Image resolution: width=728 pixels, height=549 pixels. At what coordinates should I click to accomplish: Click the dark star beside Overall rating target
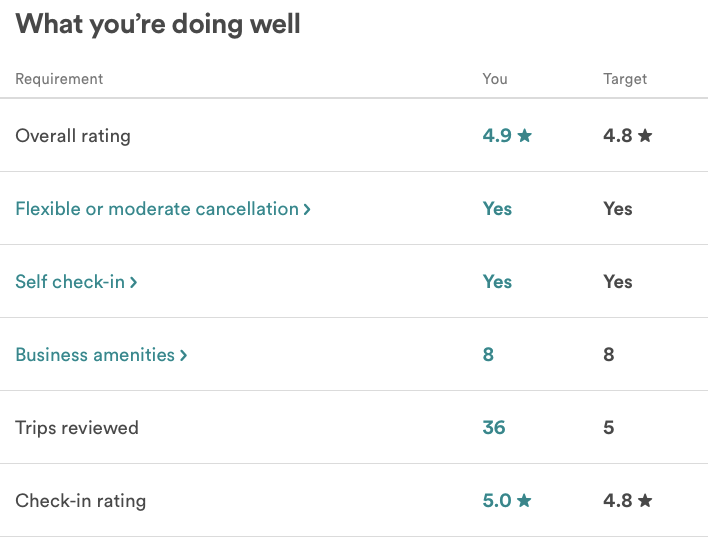click(x=645, y=136)
